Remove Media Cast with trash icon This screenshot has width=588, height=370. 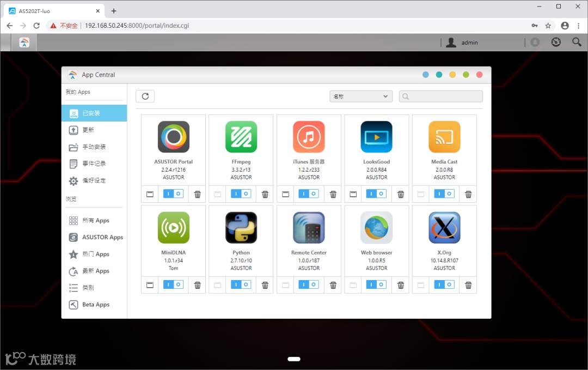[x=468, y=194]
